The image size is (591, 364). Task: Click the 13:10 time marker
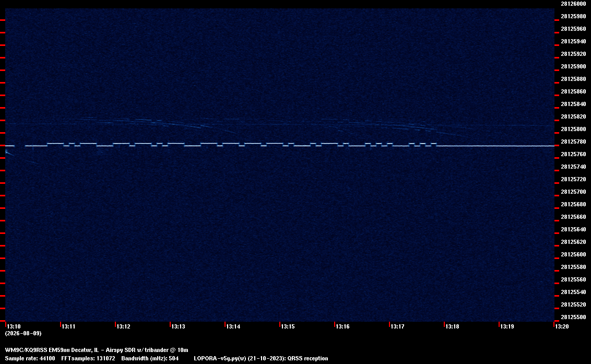(x=14, y=326)
